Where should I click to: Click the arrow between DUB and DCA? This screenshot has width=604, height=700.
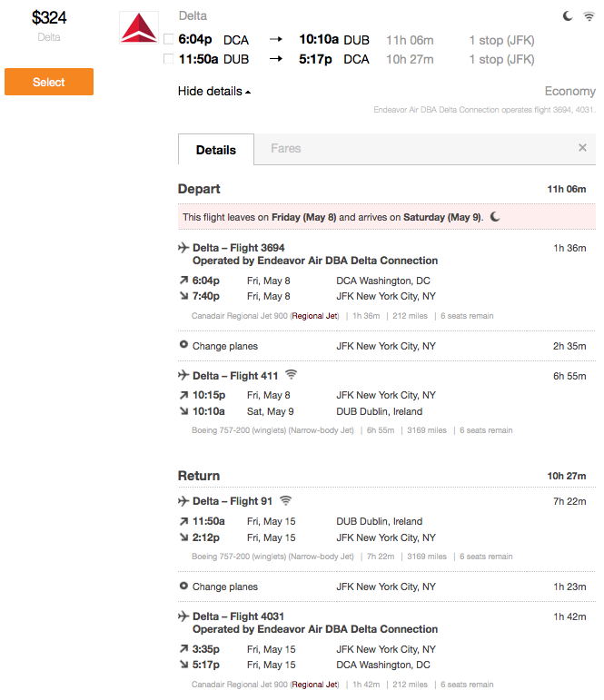coord(276,58)
